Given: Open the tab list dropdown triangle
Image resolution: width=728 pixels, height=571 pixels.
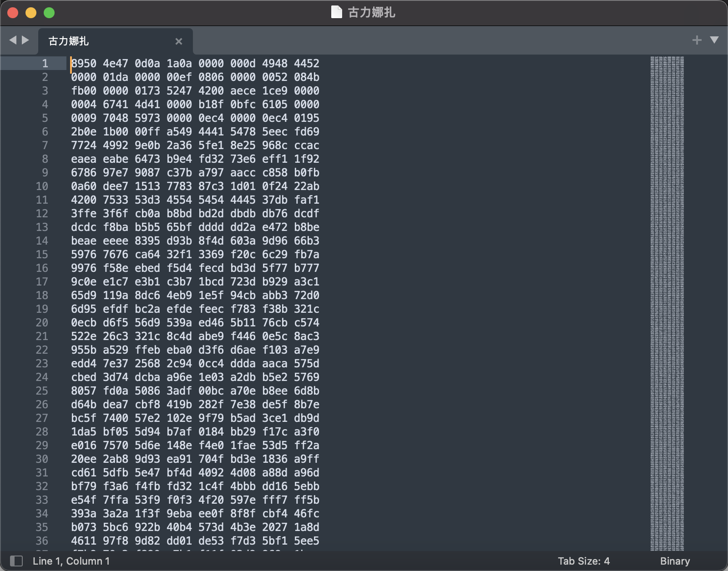Looking at the screenshot, I should pos(714,40).
